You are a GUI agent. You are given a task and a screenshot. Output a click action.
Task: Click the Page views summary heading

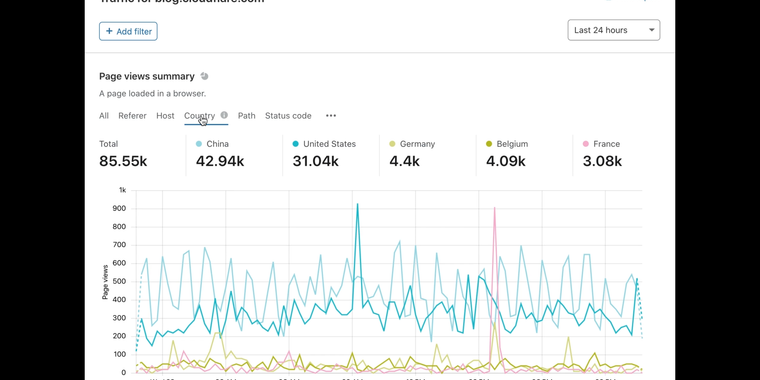pyautogui.click(x=147, y=76)
